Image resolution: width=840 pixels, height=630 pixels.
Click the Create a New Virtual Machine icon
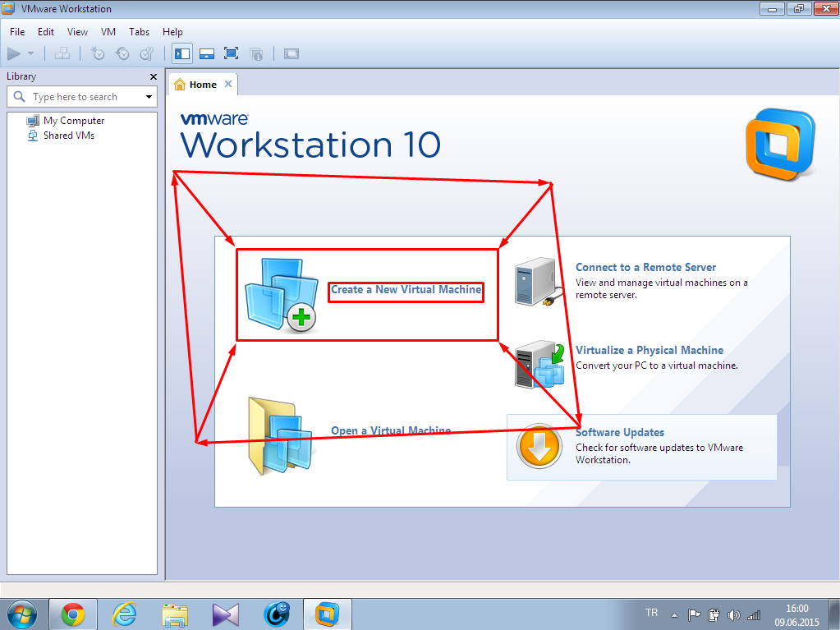click(282, 295)
